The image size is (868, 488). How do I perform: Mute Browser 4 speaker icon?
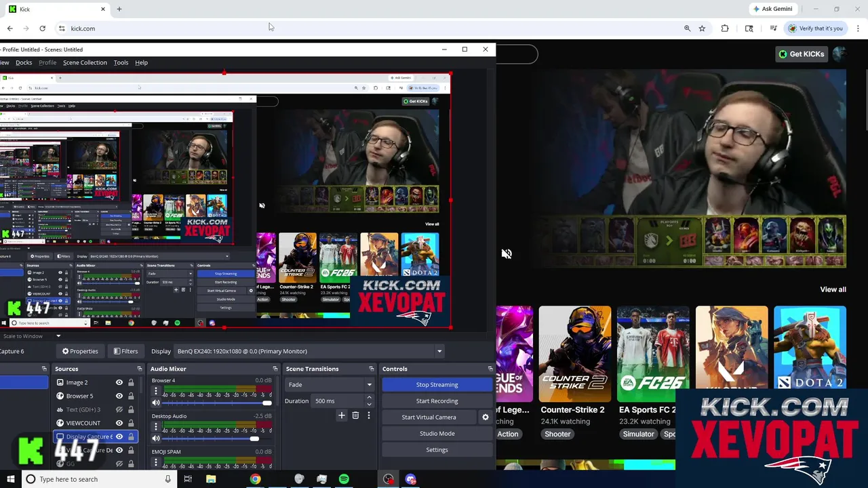pos(156,403)
